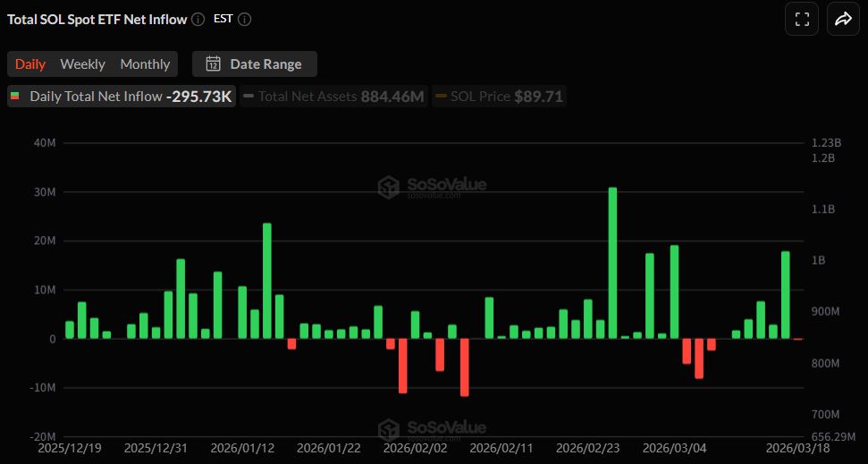
Task: Click info icon beside chart title
Action: pyautogui.click(x=198, y=19)
